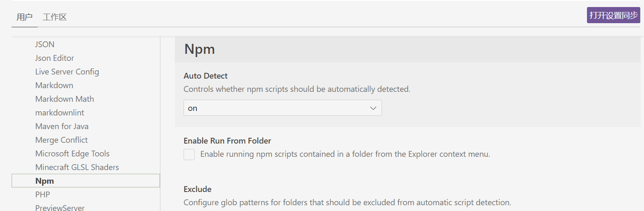Switch to the 工作区 settings tab
644x211 pixels.
[x=55, y=17]
